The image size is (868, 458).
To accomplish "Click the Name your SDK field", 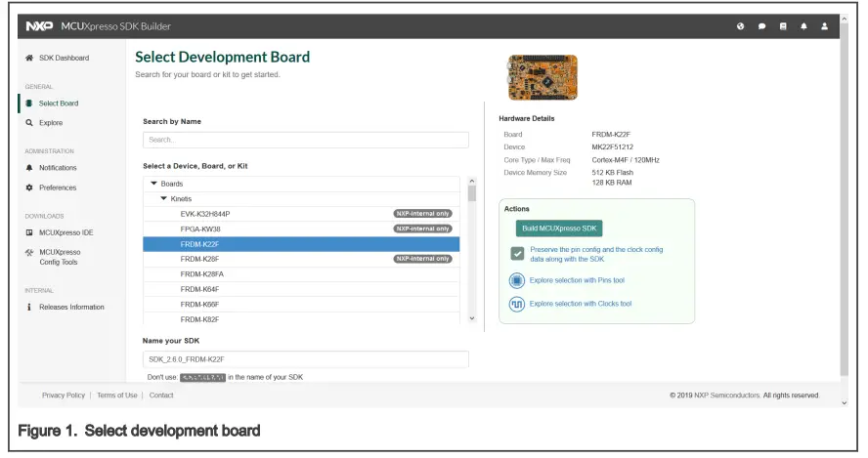I will 306,359.
